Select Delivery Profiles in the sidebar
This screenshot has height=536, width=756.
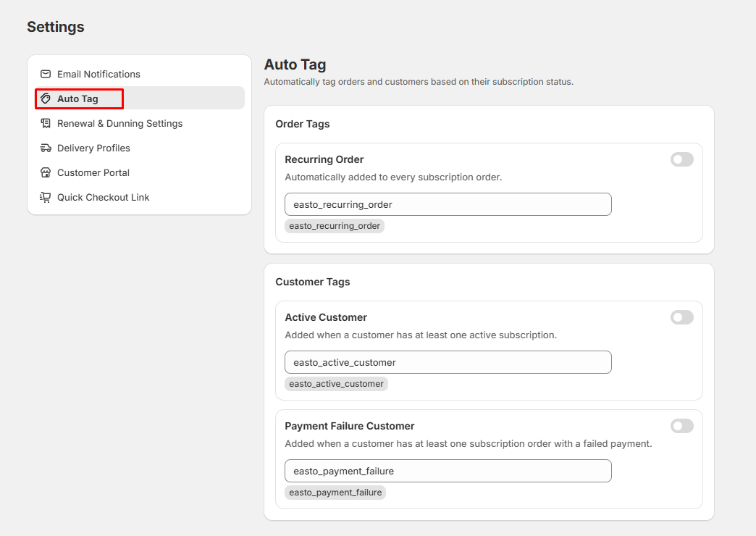click(93, 148)
